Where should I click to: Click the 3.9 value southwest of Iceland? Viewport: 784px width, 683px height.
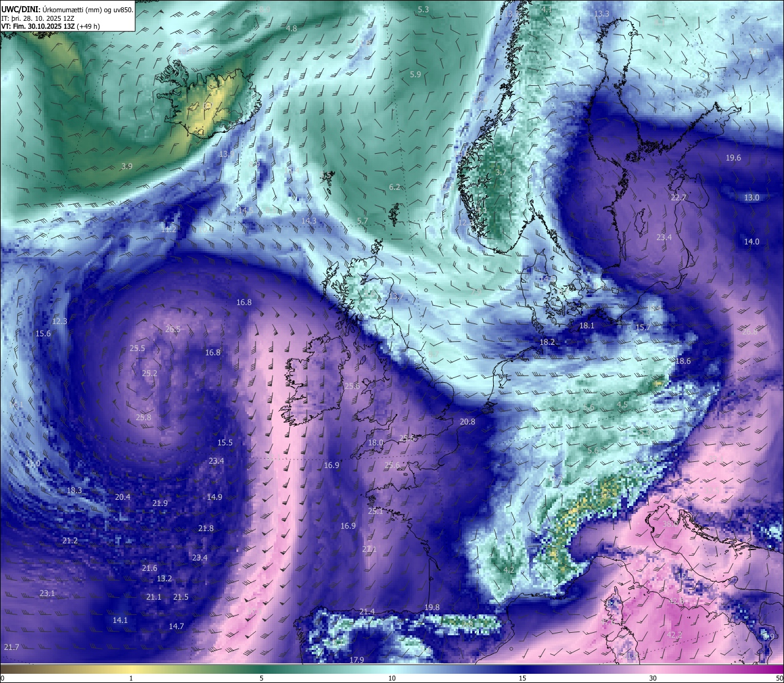click(x=127, y=167)
